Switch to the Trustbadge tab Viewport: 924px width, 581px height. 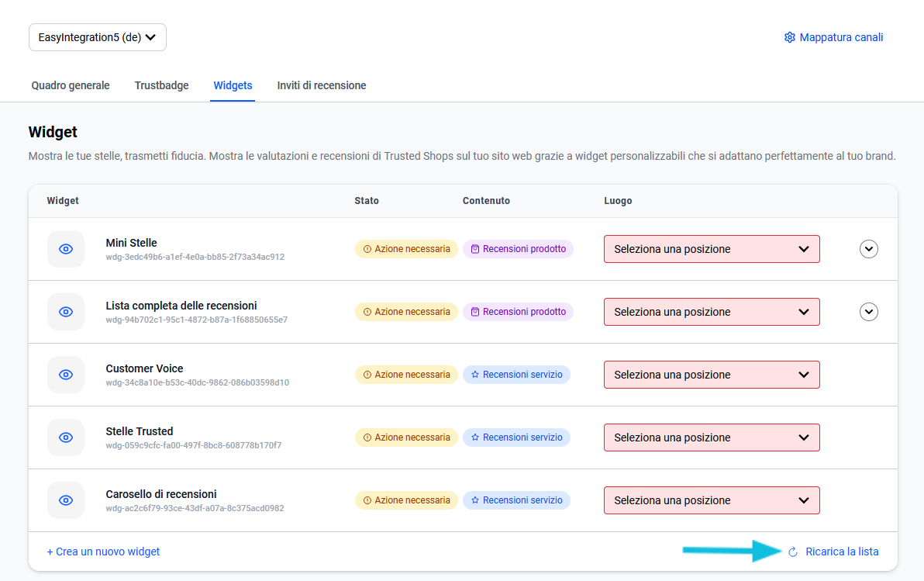click(x=161, y=85)
